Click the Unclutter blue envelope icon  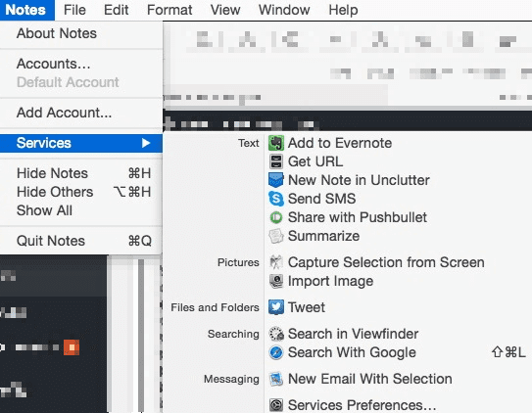pos(276,180)
